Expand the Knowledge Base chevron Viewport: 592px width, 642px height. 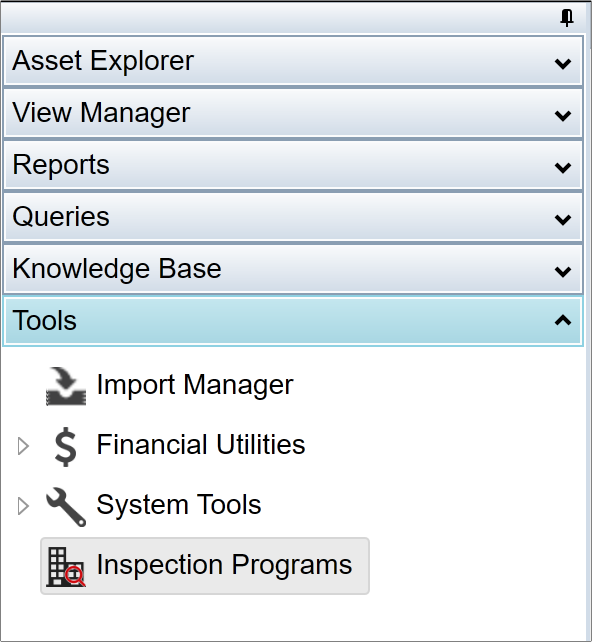(563, 271)
